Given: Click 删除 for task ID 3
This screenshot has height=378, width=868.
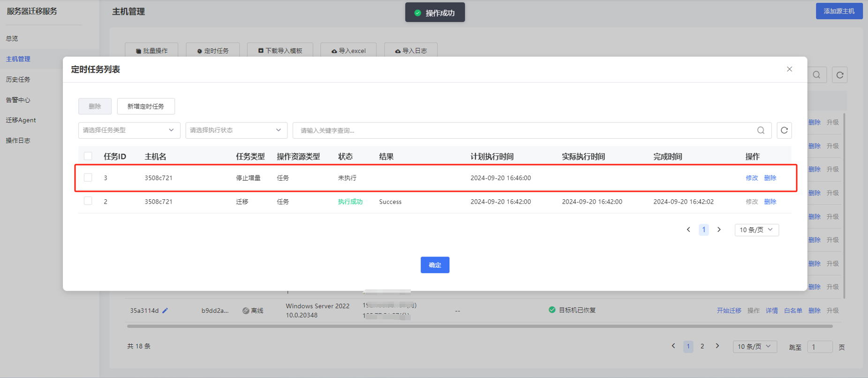Looking at the screenshot, I should [x=770, y=178].
